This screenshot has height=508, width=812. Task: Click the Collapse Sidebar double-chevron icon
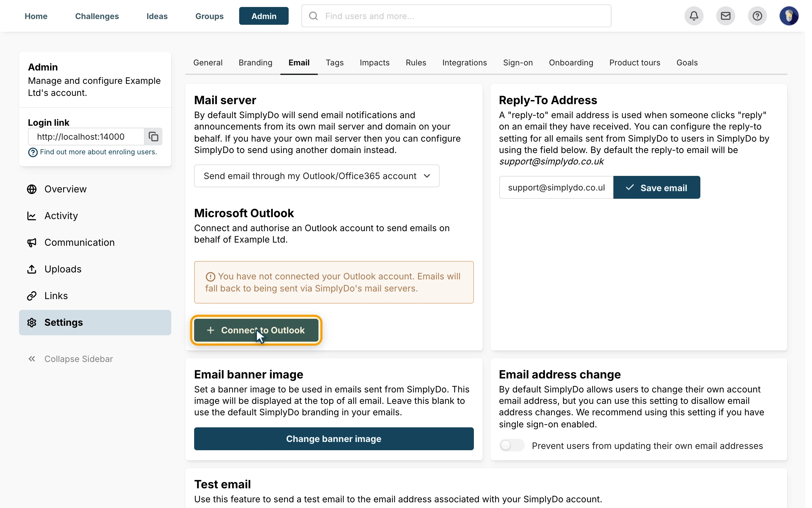coord(32,359)
